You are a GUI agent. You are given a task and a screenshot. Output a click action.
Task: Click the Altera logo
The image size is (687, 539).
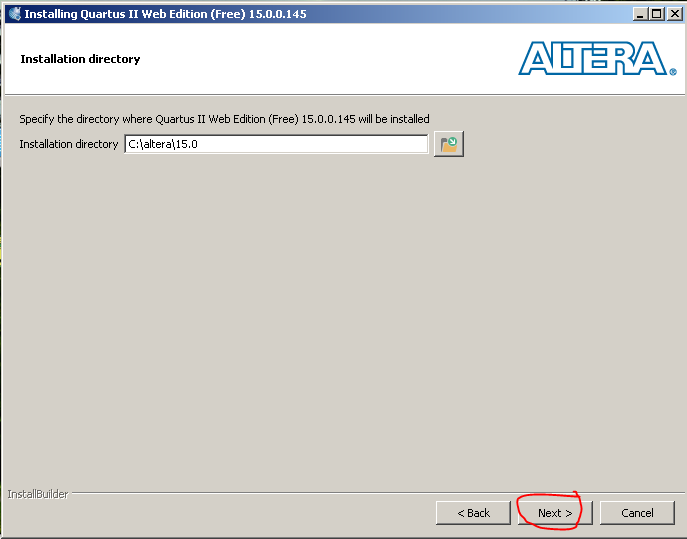[590, 58]
